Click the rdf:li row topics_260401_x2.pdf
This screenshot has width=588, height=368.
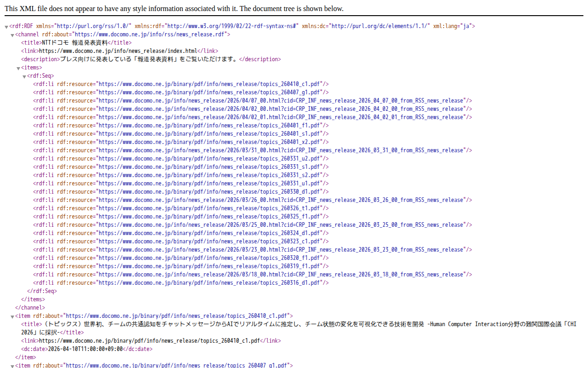pos(181,142)
